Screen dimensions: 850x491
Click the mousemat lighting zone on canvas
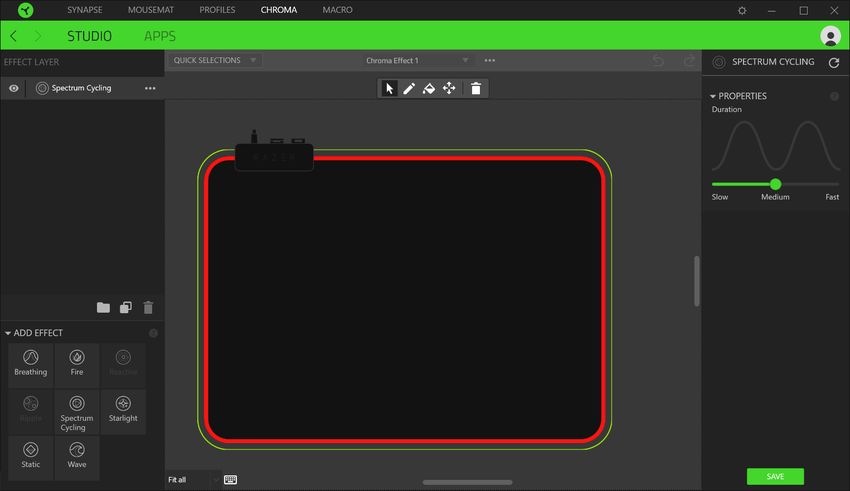[404, 300]
